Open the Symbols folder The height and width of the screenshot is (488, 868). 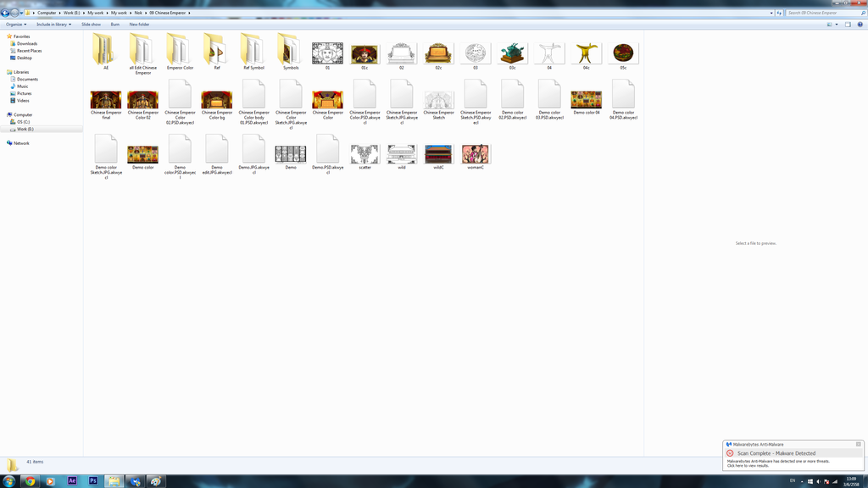291,51
